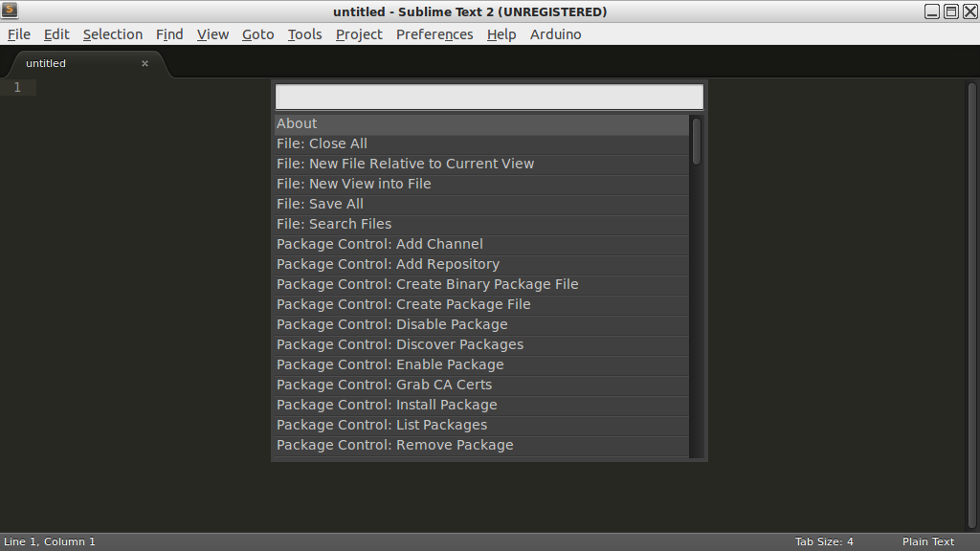Image resolution: width=980 pixels, height=551 pixels.
Task: Choose Package Control: Create Binary Package File
Action: tap(482, 284)
